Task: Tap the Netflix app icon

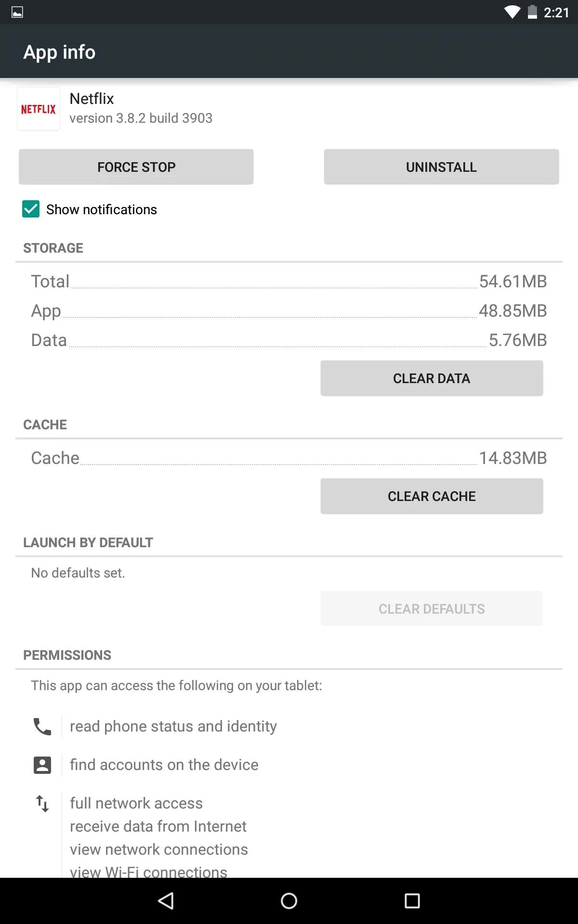Action: (x=39, y=109)
